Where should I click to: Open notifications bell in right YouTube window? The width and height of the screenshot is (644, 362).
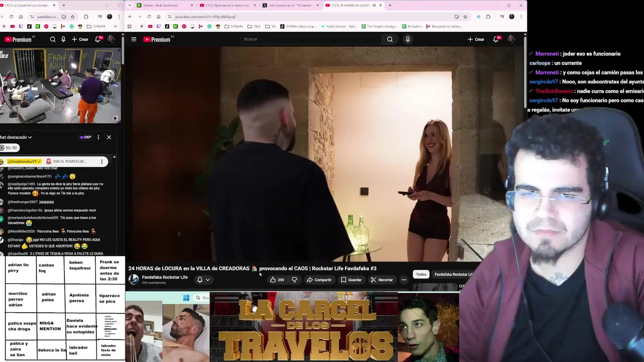tap(496, 39)
